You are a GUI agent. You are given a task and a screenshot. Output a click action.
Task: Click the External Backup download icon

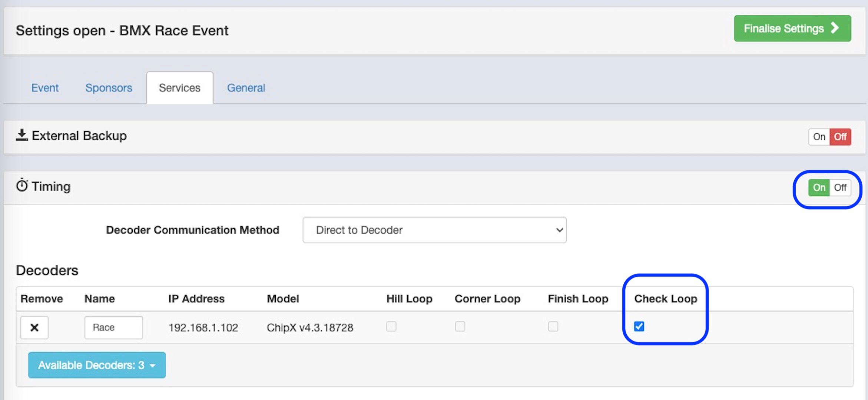coord(22,135)
